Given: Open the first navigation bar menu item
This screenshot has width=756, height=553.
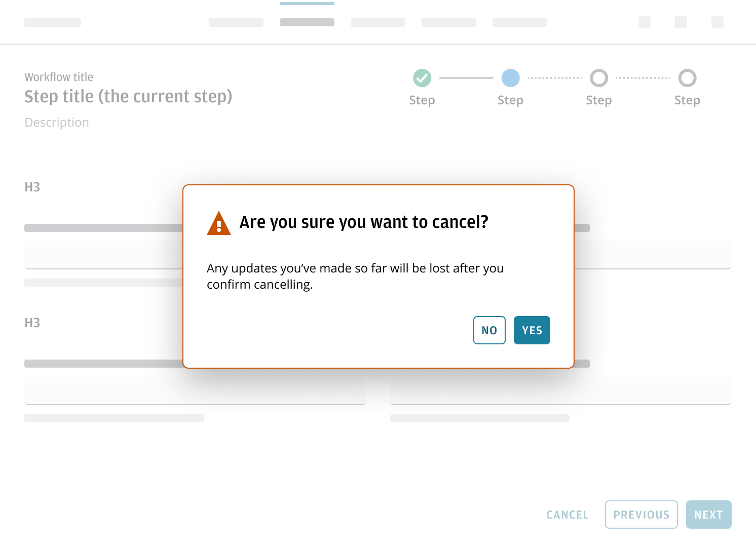Looking at the screenshot, I should (236, 22).
